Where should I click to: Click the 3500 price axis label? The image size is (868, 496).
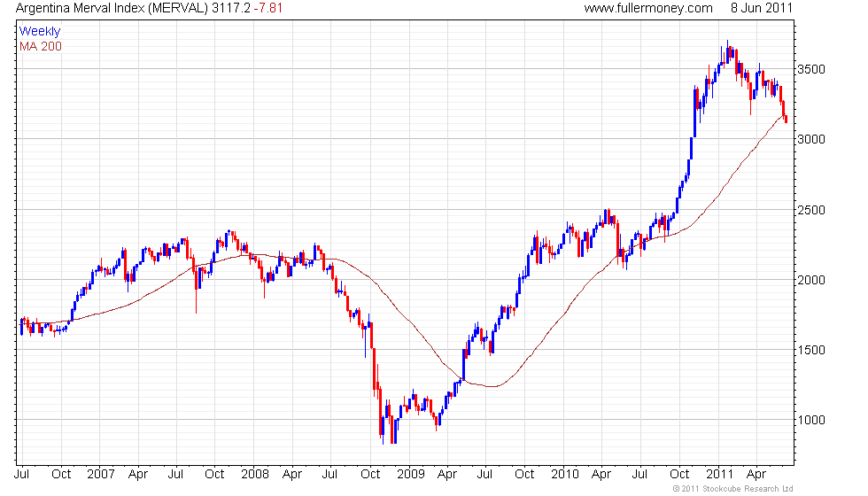(x=811, y=69)
